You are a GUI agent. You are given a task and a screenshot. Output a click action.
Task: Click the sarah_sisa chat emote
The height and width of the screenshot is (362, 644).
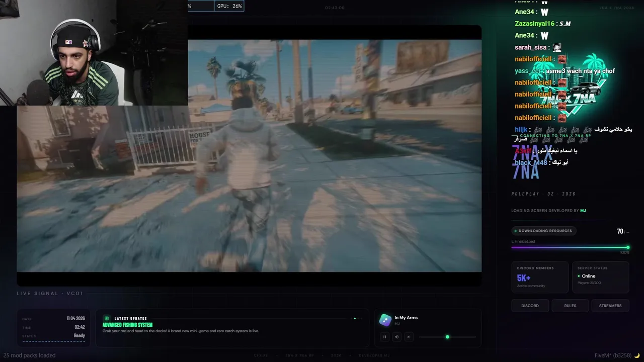(556, 47)
